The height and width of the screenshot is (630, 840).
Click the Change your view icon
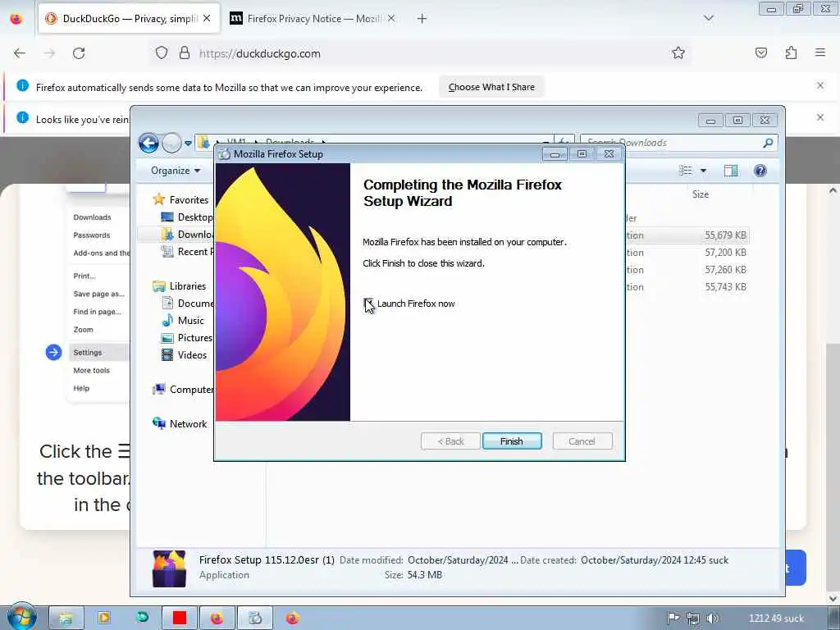pos(685,171)
